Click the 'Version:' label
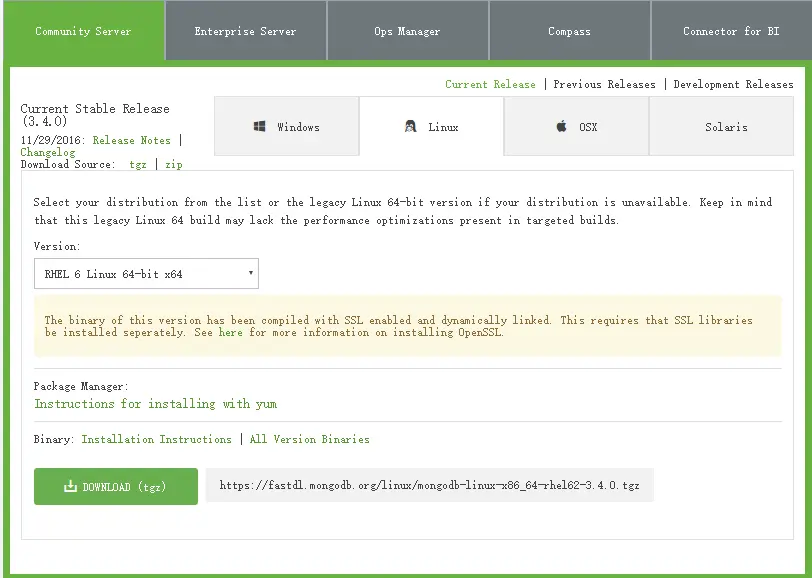The image size is (812, 578). point(57,247)
